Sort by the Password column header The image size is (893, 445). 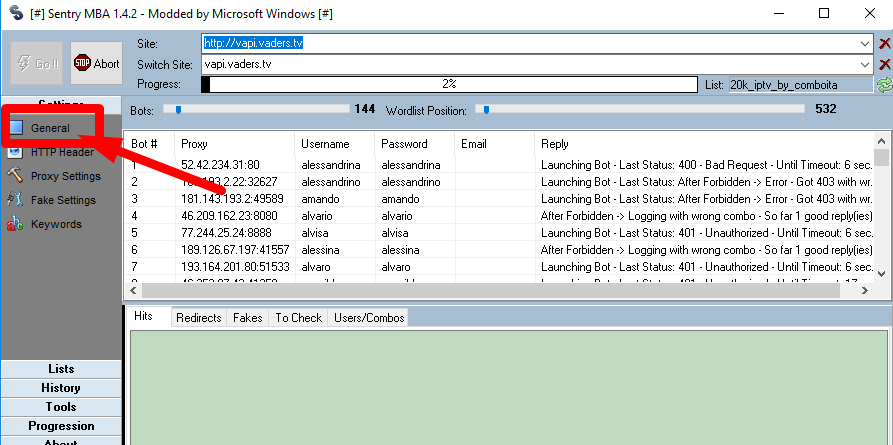tap(414, 144)
